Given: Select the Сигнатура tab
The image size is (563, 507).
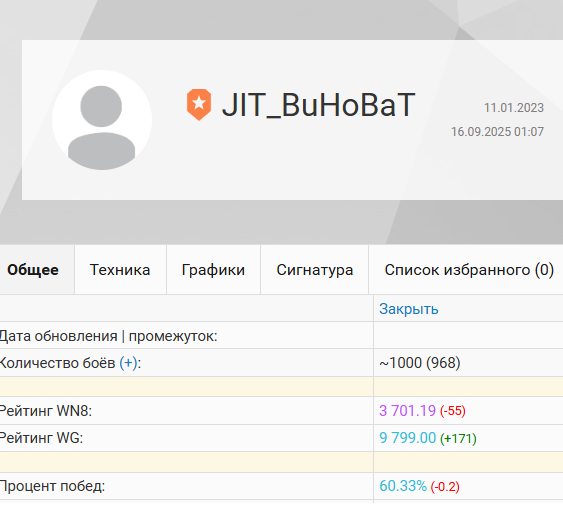Looking at the screenshot, I should pos(315,270).
